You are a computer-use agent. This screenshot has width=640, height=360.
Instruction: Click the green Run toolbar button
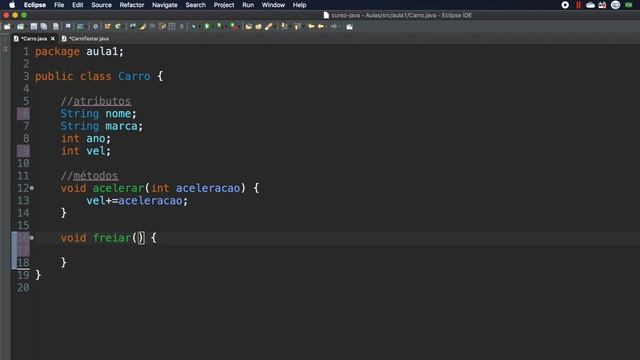pos(207,27)
